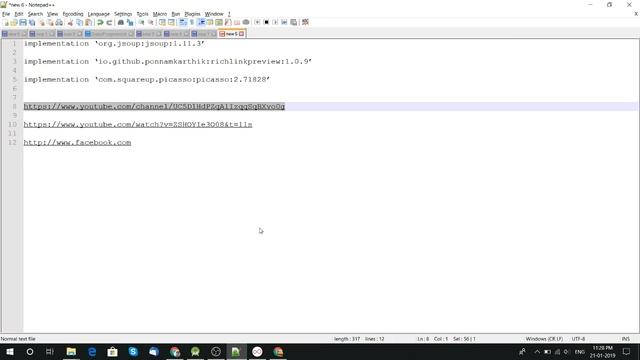Open the Windows Start menu
The width and height of the screenshot is (640, 360).
10,351
